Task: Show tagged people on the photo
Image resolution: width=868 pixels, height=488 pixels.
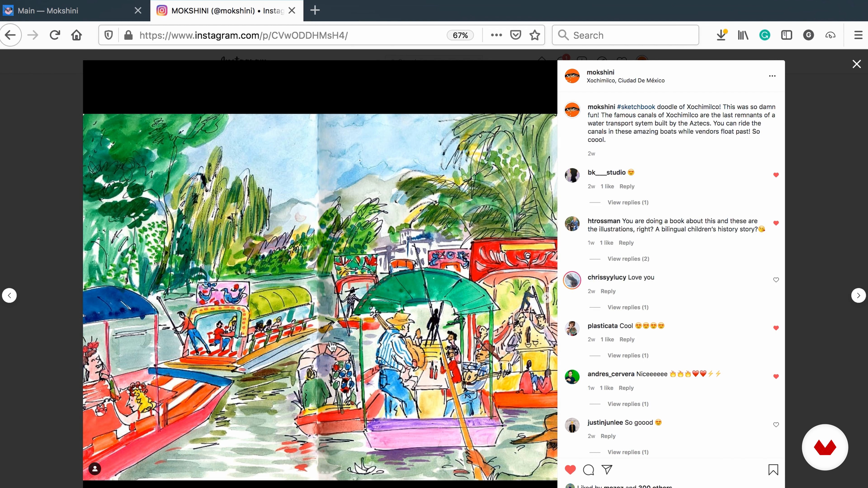Action: [x=95, y=469]
